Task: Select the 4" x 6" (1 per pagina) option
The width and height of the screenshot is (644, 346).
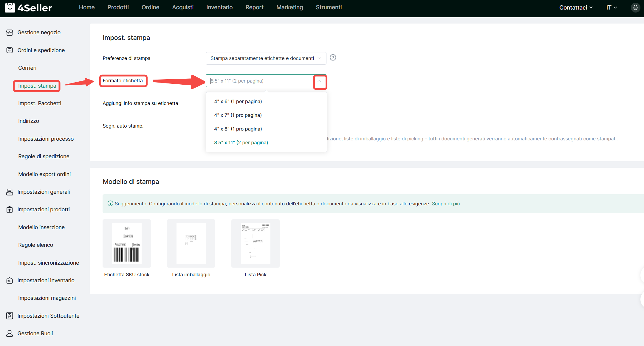Action: coord(238,101)
